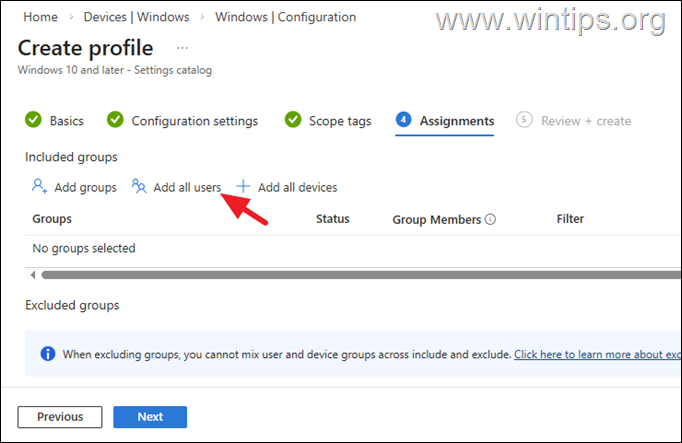The width and height of the screenshot is (682, 443).
Task: Open the Group Members info tooltip icon
Action: coord(490,219)
